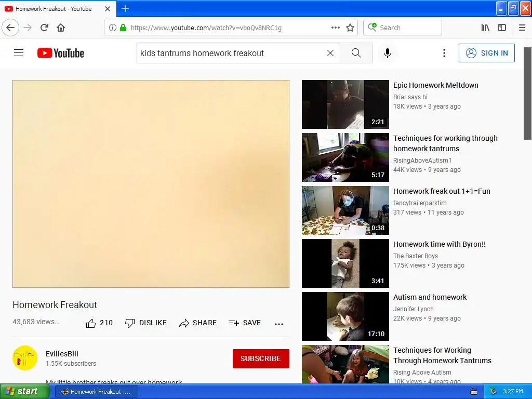Click the on-screen keyboard tray icon
Screen dimensions: 532x399
pos(474,392)
